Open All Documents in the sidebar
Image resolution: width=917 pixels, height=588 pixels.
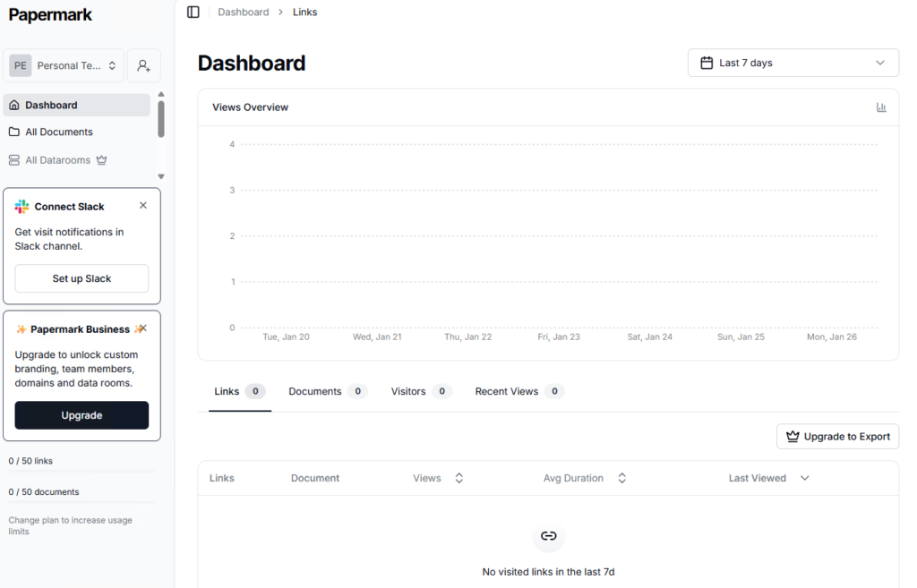(59, 132)
